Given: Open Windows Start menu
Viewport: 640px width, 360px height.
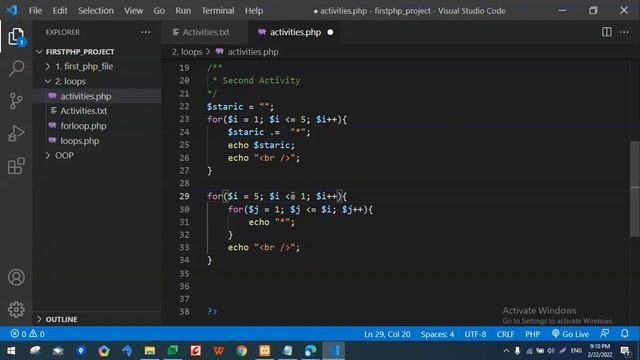Looking at the screenshot, I should pyautogui.click(x=11, y=351).
